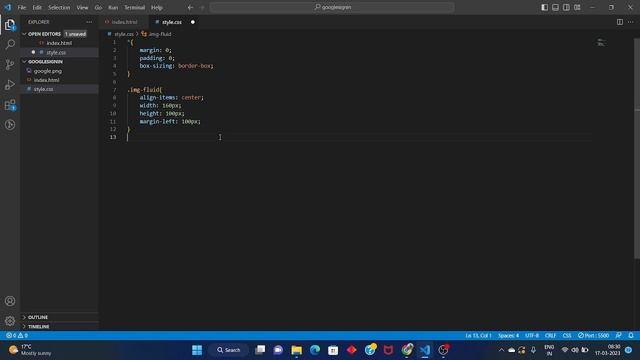Screen dimensions: 640x360
Task: Open the Run and Debug view
Action: [x=10, y=84]
